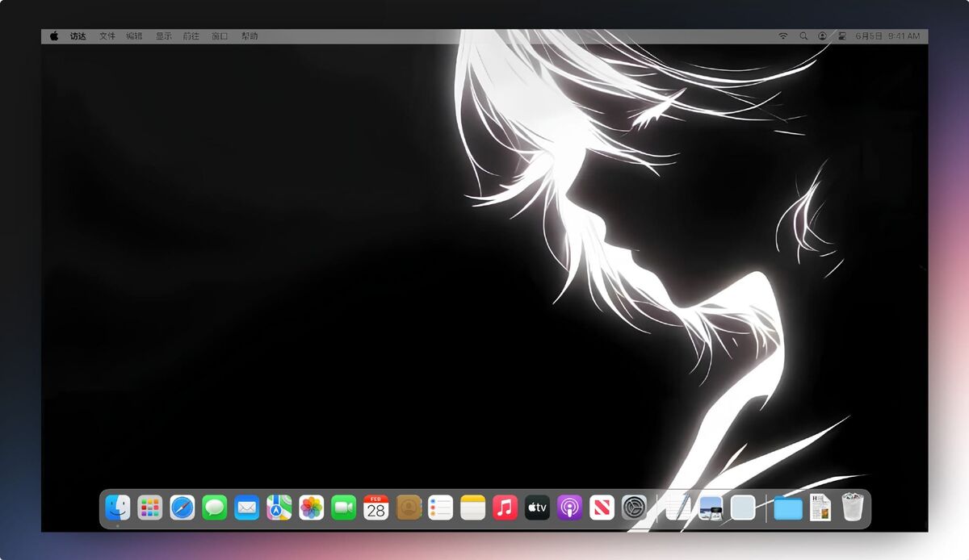Click the date and time 9:41 AM
Viewport: 969px width, 560px height.
tap(887, 36)
